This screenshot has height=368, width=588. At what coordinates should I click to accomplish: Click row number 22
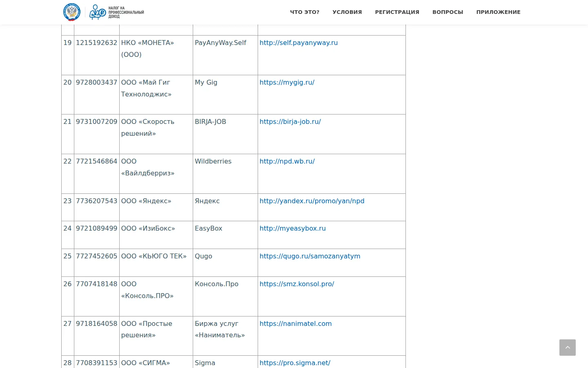coord(67,161)
